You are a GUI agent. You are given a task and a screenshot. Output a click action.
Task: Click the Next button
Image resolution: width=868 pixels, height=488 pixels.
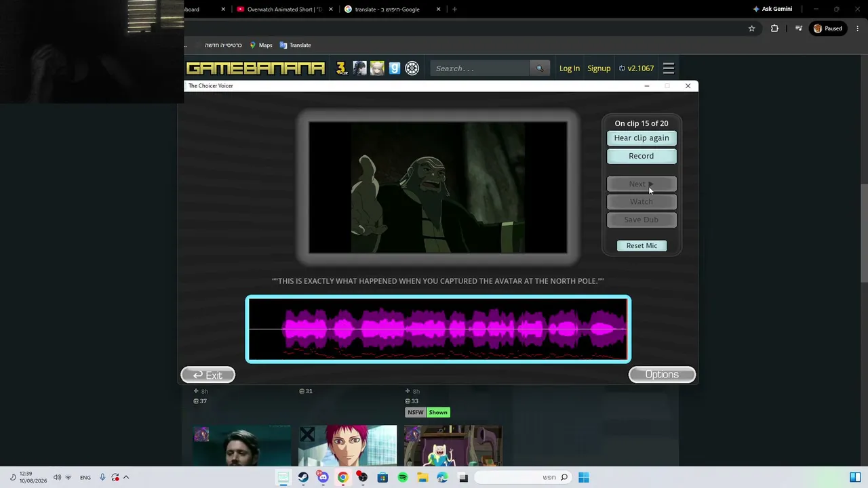(642, 184)
